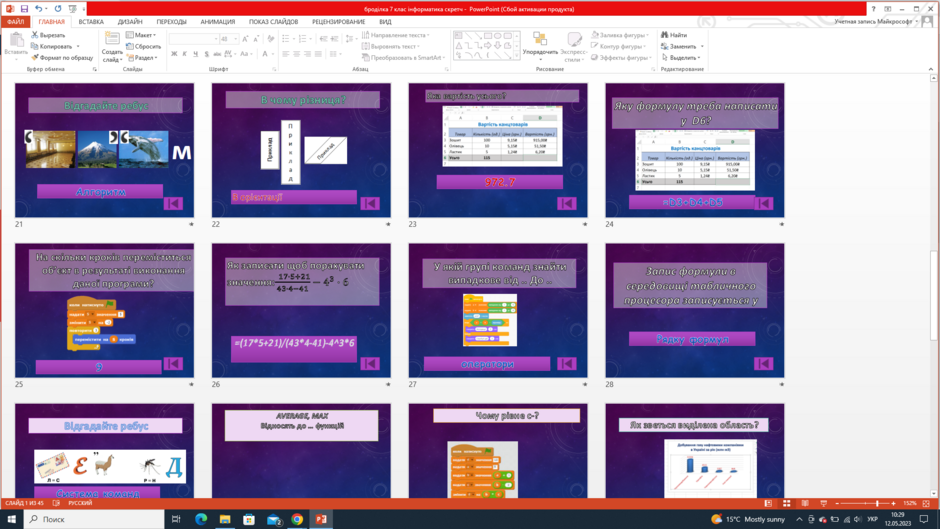Open the АНИМАЦИЯ ribbon tab
940x529 pixels.
coord(218,22)
